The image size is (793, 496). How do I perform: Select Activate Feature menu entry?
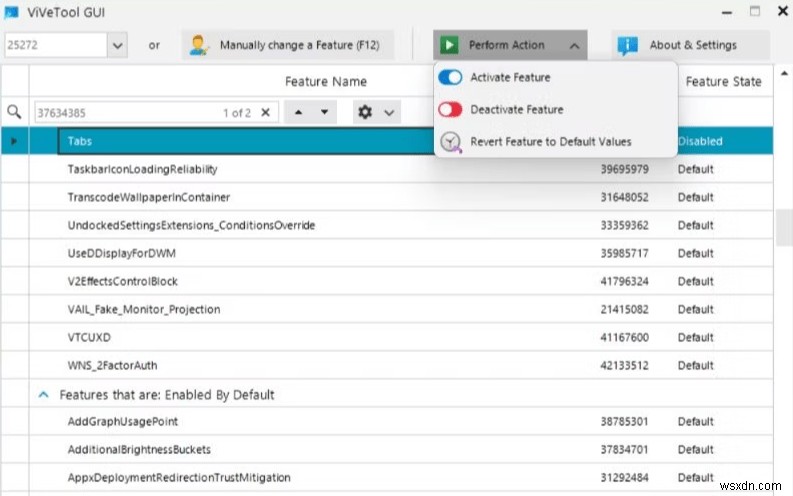556,77
